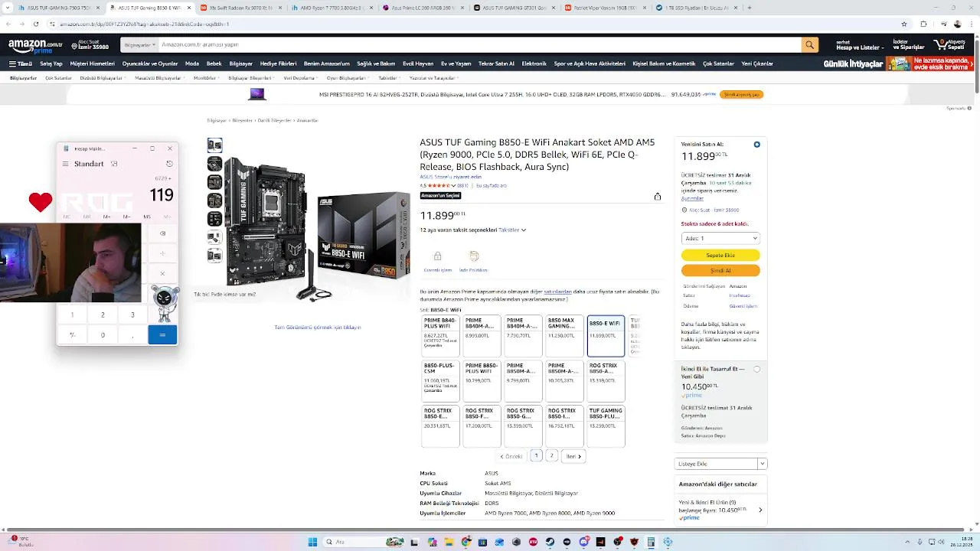Open the Adet quantity dropdown

720,238
